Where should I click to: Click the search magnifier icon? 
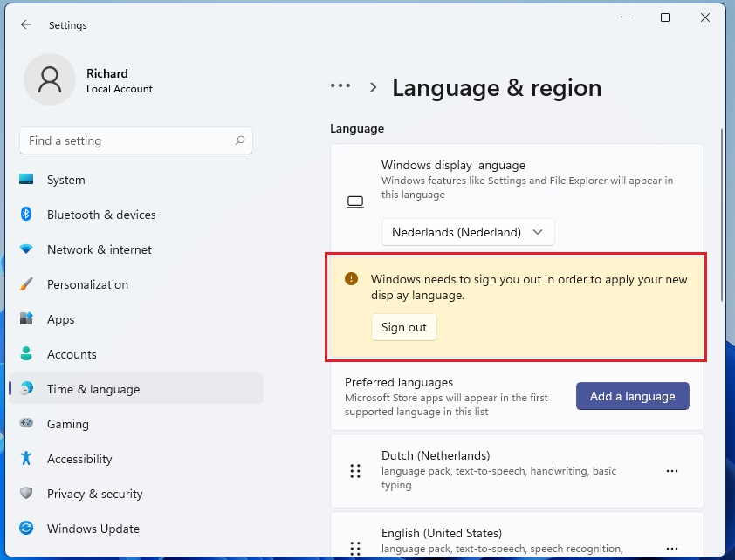click(240, 140)
